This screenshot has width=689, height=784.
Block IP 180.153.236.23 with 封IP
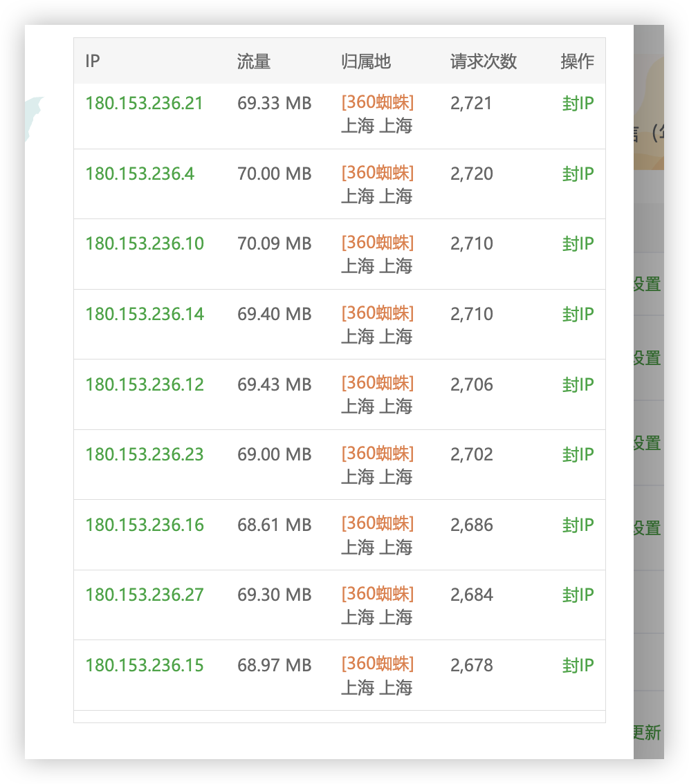pos(578,455)
